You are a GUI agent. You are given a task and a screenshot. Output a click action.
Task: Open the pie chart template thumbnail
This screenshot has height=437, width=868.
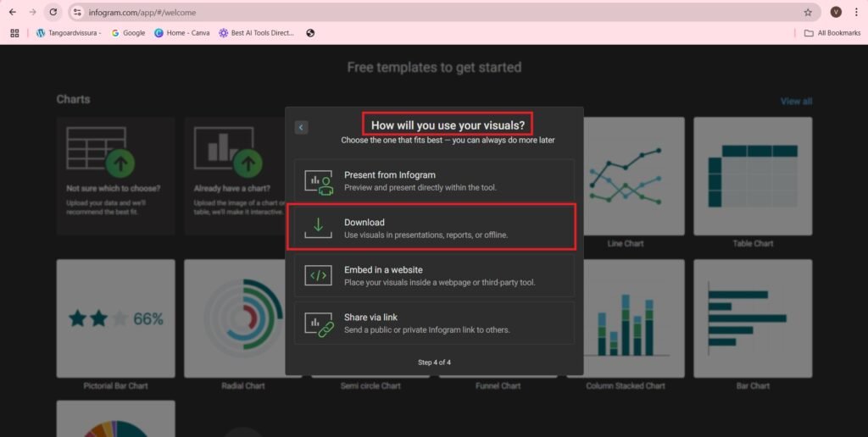(115, 418)
